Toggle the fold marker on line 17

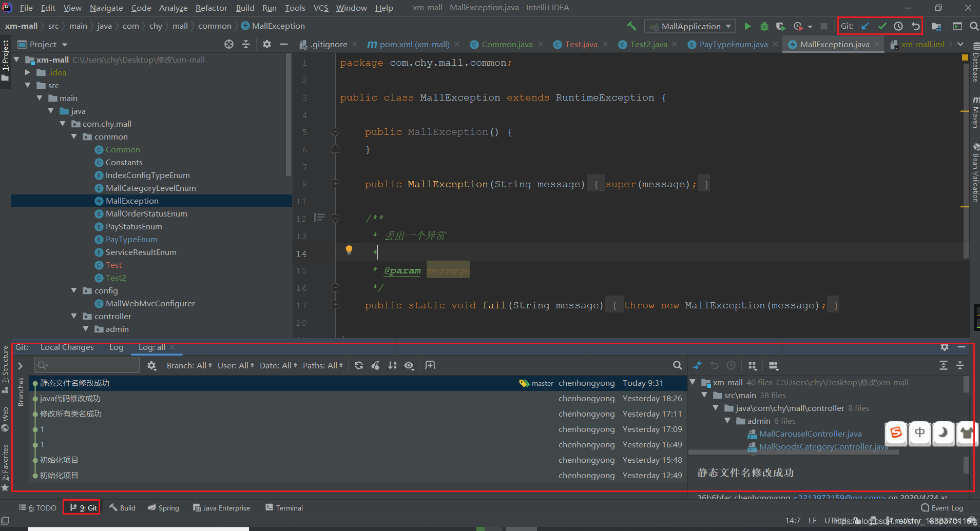(336, 305)
